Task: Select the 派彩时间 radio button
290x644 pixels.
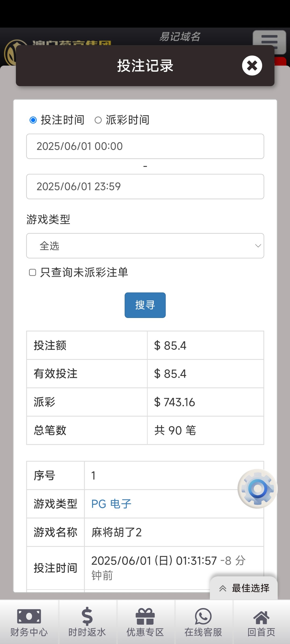Action: tap(98, 120)
